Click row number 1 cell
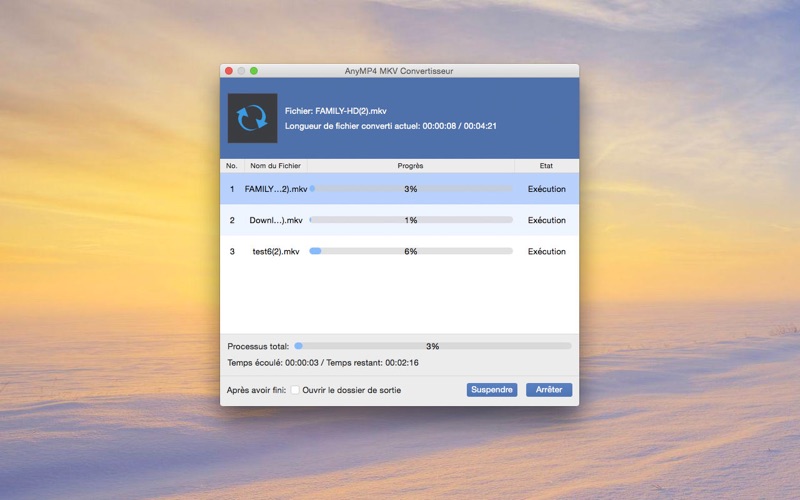Screen dimensions: 800x500 232,189
